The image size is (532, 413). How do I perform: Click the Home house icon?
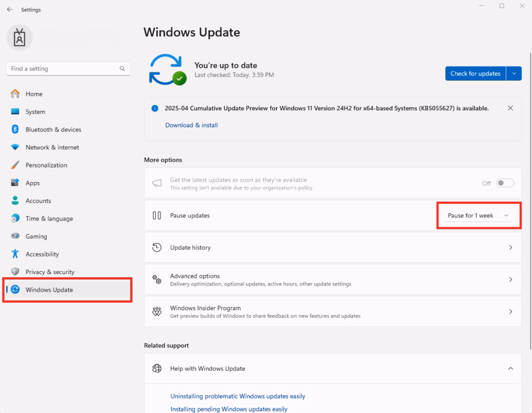pos(15,94)
